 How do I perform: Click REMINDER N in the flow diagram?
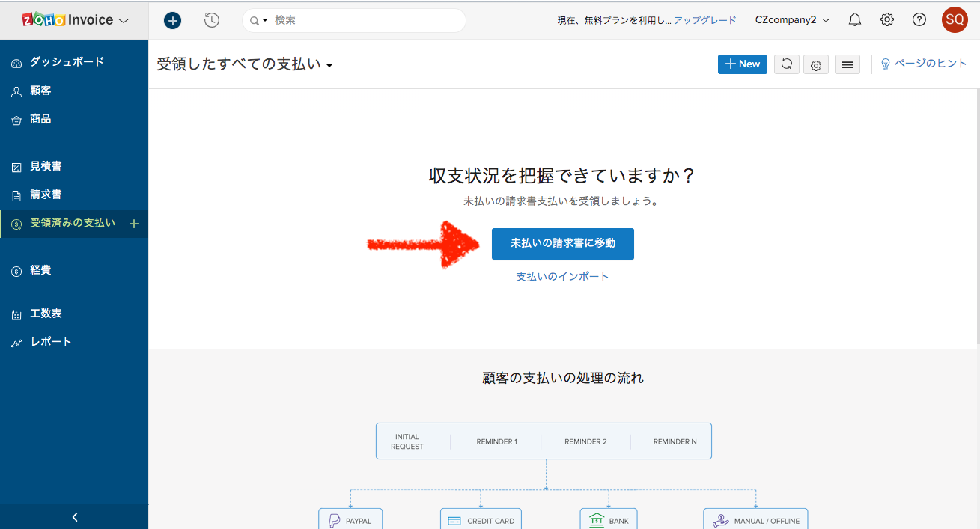pos(675,441)
